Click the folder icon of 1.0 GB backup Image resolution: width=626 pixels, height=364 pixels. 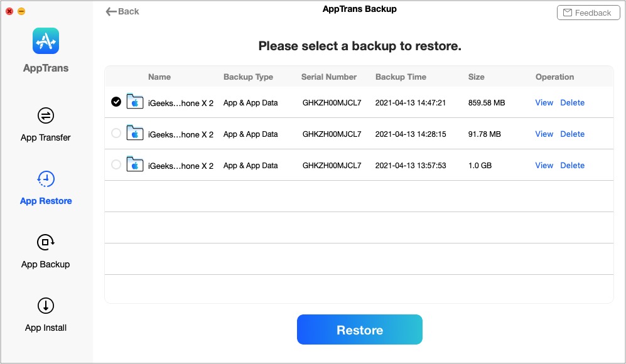[135, 165]
